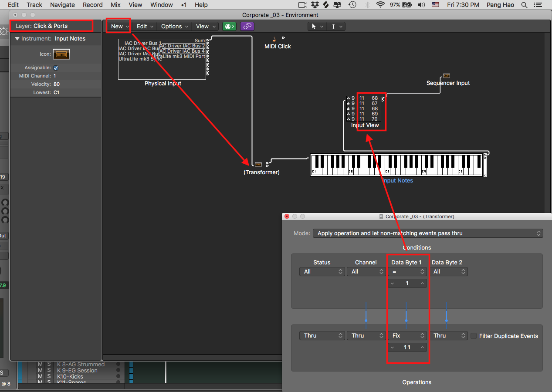
Task: Collapse the Instrument Input Notes disclosure triangle
Action: (x=17, y=39)
